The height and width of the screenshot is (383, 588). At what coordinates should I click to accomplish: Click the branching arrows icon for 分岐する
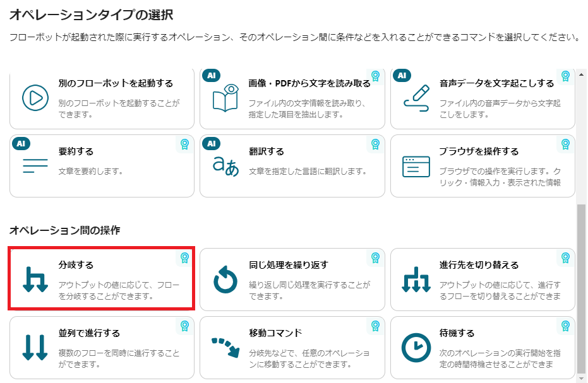tap(35, 280)
